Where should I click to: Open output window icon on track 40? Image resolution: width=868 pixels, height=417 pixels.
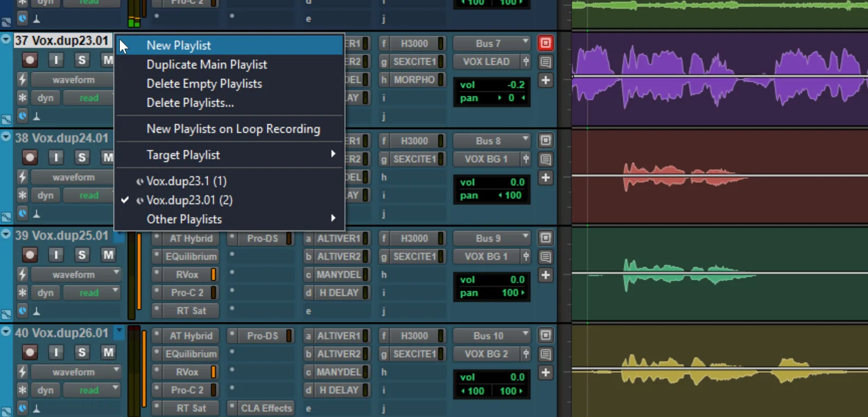545,336
